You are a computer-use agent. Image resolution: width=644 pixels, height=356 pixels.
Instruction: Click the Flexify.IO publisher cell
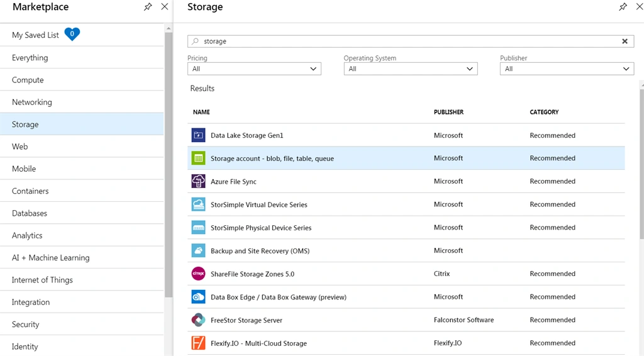coord(448,343)
